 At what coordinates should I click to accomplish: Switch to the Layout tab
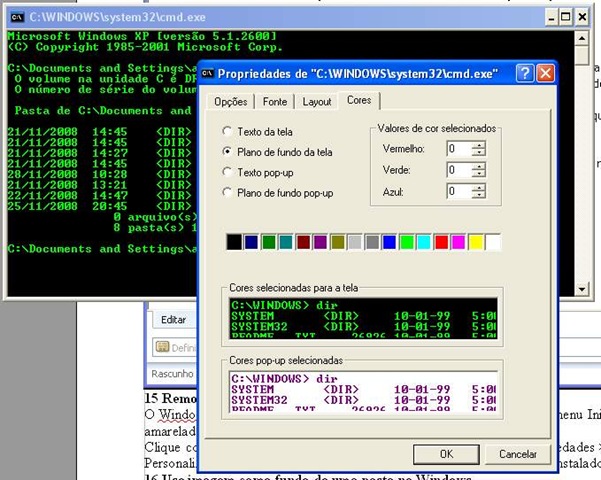(317, 102)
